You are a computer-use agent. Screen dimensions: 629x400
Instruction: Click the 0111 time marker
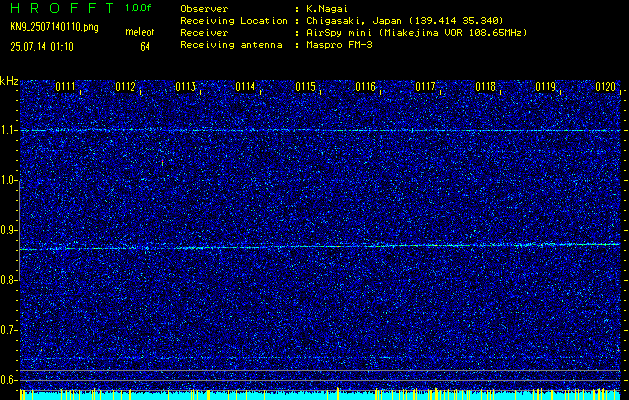point(65,87)
